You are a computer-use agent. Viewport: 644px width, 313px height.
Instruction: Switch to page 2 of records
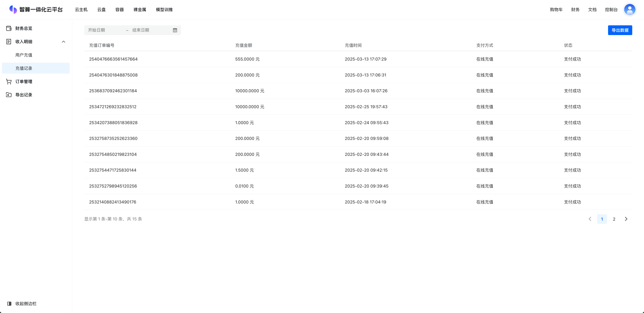[614, 219]
